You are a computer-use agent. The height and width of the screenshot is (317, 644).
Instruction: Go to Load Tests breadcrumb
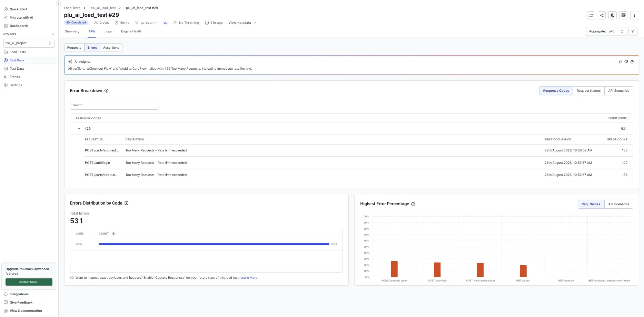click(72, 8)
